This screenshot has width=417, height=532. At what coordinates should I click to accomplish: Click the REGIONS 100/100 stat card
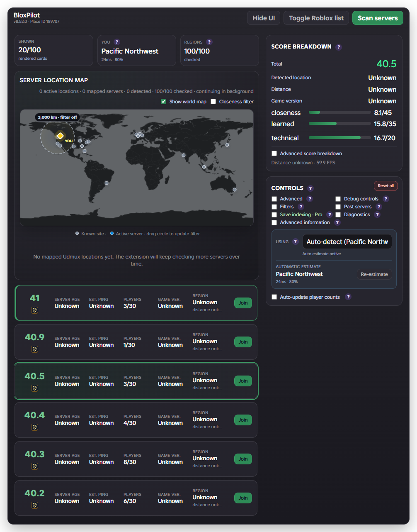point(220,50)
